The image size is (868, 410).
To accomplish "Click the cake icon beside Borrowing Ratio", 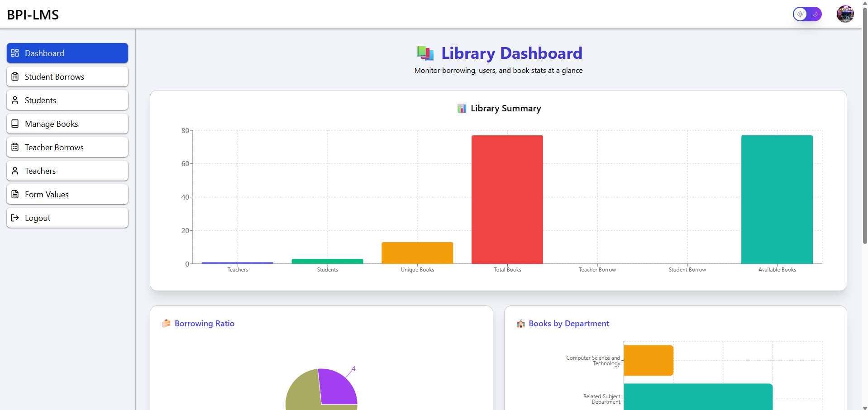I will (x=167, y=323).
